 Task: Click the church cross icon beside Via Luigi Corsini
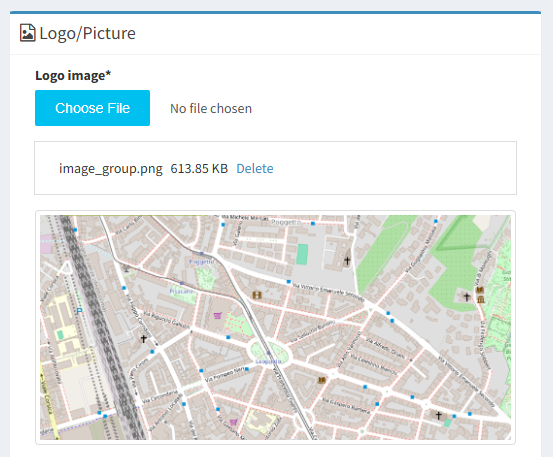point(144,339)
